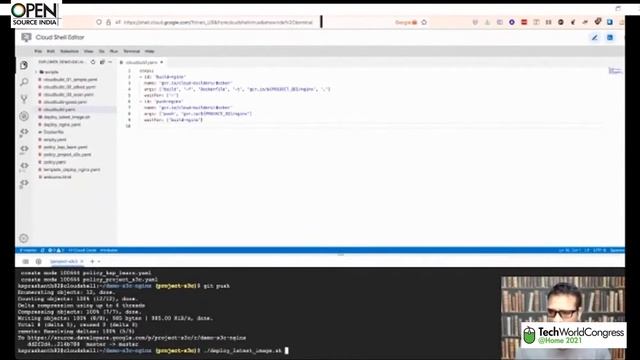Open policy_project_a3c.yaml file

[x=67, y=155]
